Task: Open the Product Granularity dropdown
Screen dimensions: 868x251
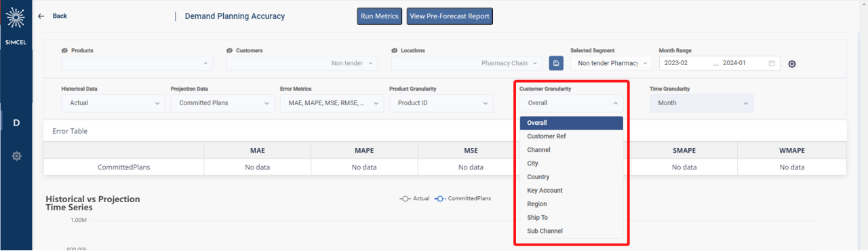Action: (x=441, y=103)
